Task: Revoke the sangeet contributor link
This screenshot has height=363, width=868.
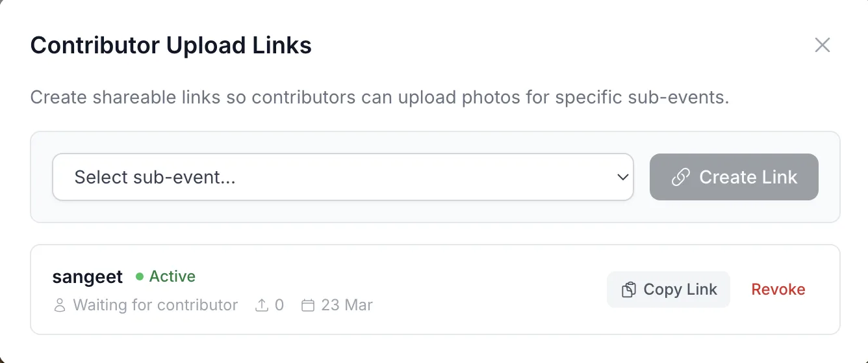Action: tap(778, 289)
